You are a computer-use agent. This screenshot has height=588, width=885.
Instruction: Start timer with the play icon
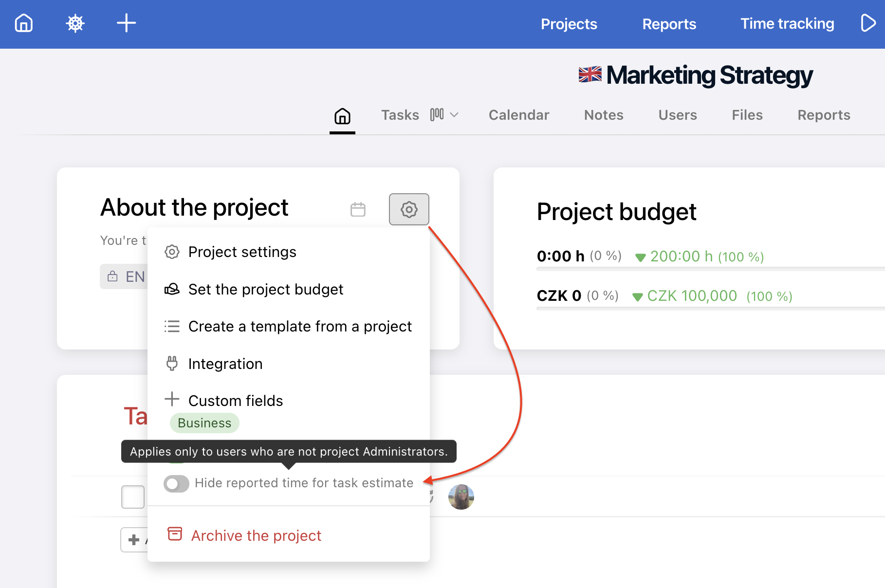pyautogui.click(x=868, y=23)
